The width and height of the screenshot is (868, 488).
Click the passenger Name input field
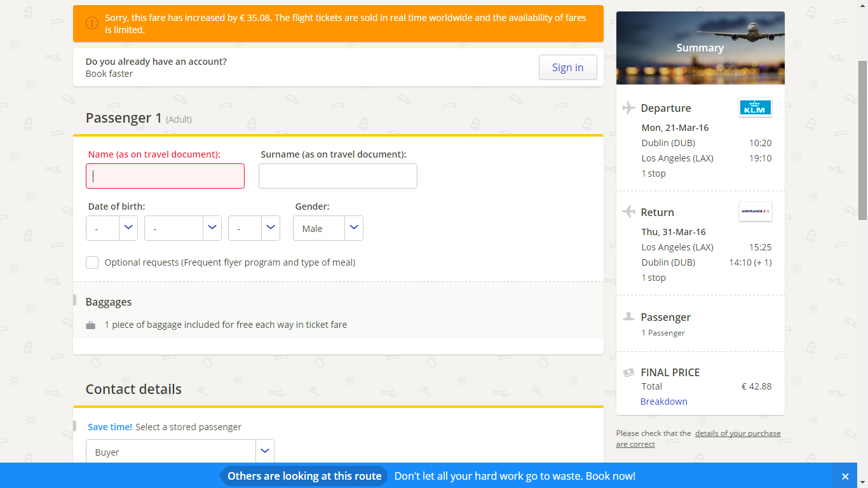click(x=165, y=176)
